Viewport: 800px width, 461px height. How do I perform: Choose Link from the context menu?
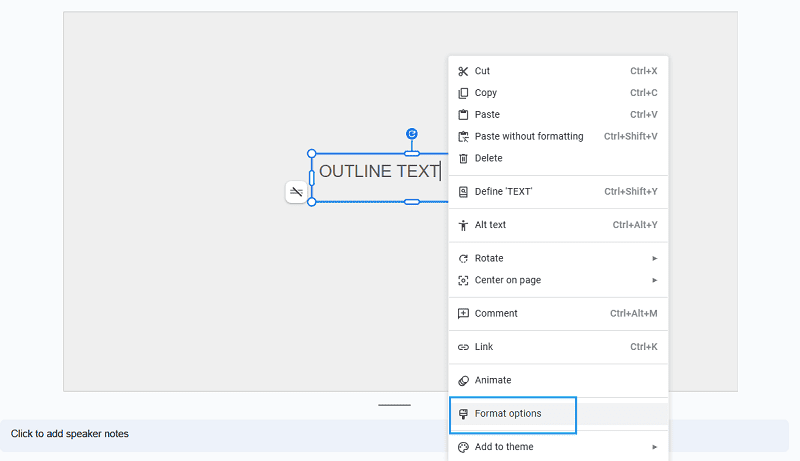[x=558, y=347]
